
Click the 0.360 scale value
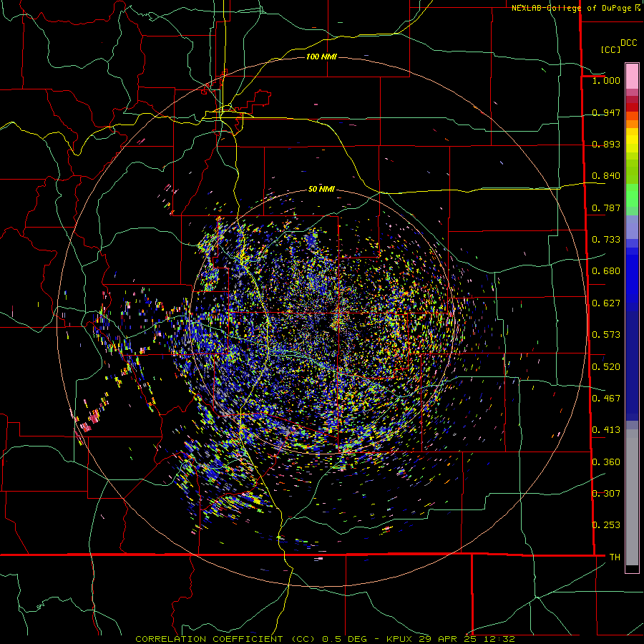pyautogui.click(x=606, y=462)
